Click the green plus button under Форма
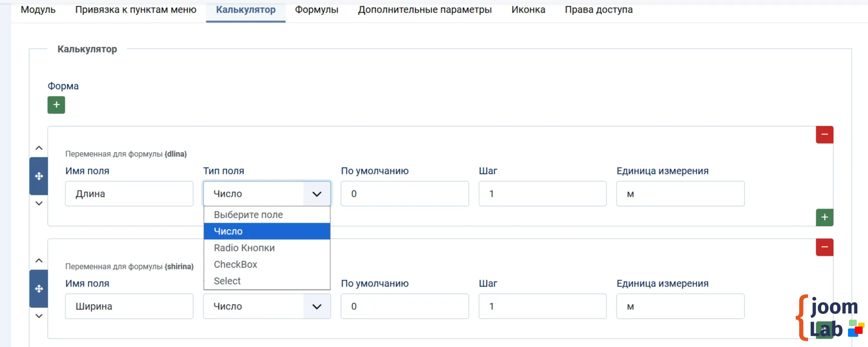The height and width of the screenshot is (347, 868). click(x=56, y=105)
